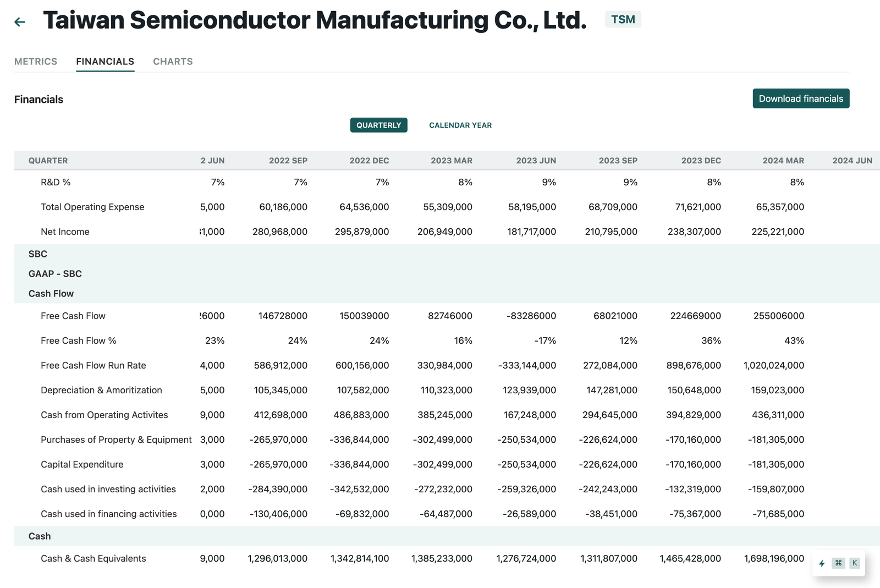
Task: Switch to CALENDAR YEAR view
Action: [x=460, y=125]
